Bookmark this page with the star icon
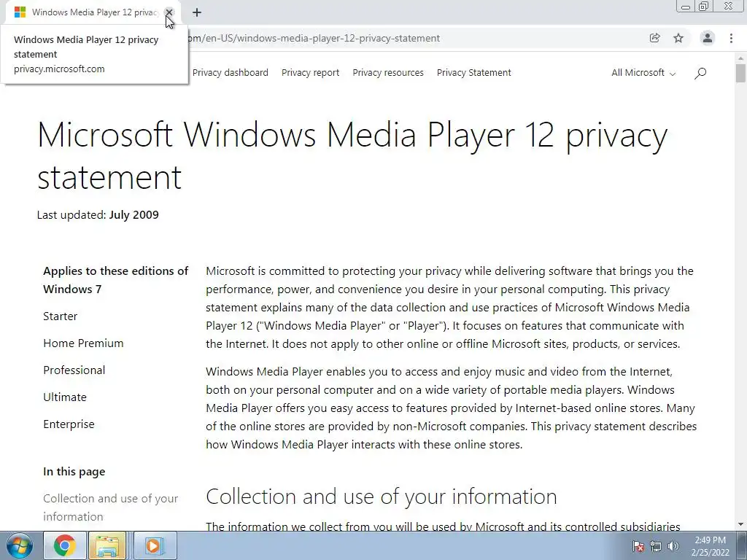The image size is (747, 560). click(678, 38)
